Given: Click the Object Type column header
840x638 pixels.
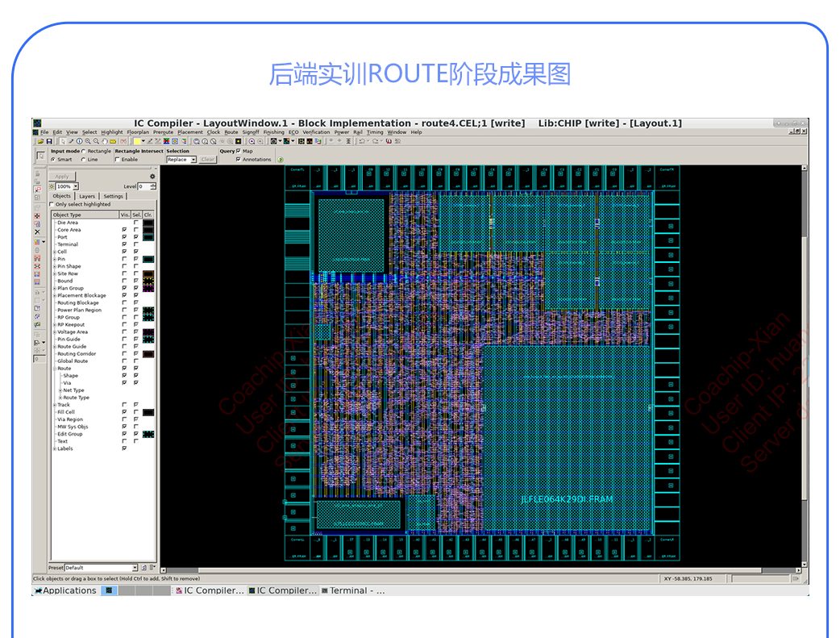Looking at the screenshot, I should [x=85, y=215].
